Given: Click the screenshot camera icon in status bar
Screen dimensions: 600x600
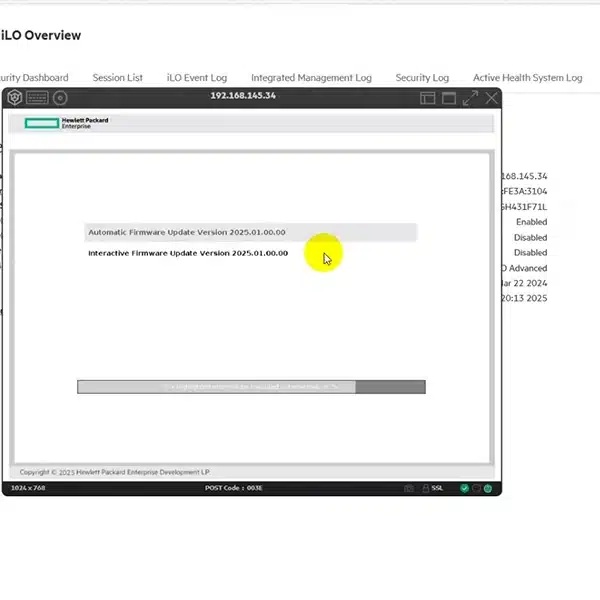Looking at the screenshot, I should pos(409,488).
